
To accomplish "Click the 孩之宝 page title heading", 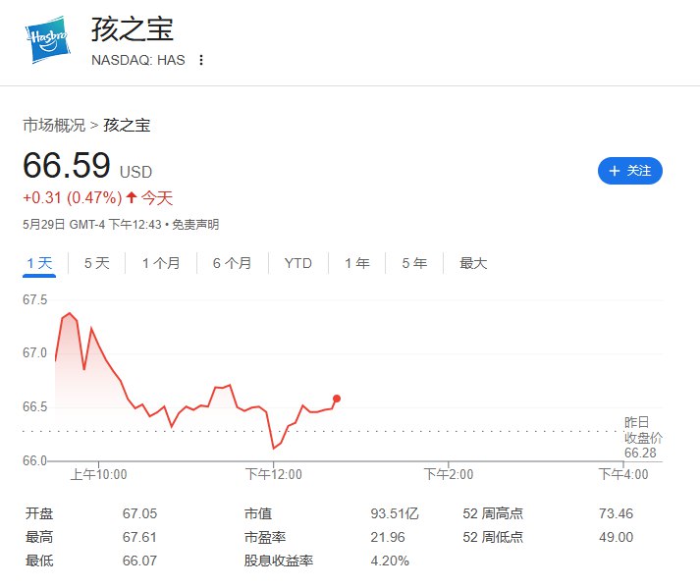I will 133,29.
